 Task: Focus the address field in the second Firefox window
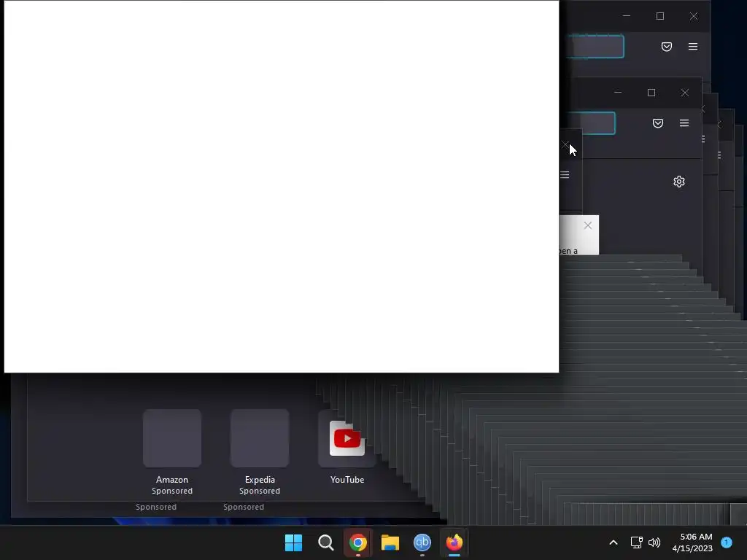pyautogui.click(x=589, y=122)
